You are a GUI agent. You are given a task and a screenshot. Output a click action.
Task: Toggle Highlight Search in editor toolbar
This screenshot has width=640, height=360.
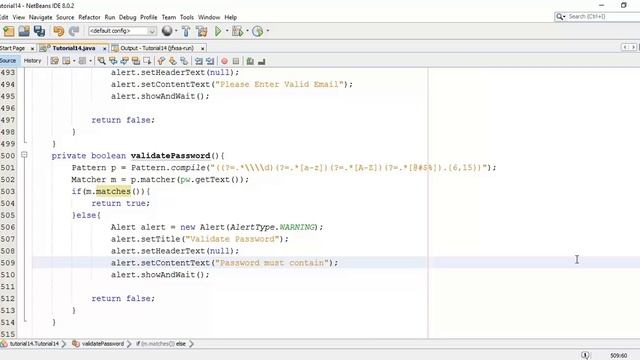click(136, 61)
